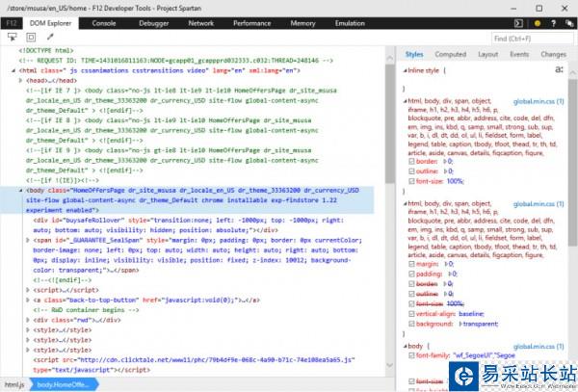Toggle display of DOM element highlighting boxes icon

pyautogui.click(x=31, y=37)
